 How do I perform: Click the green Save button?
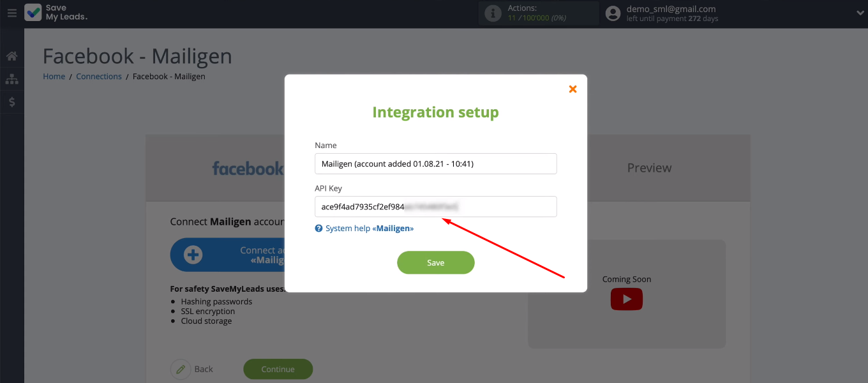click(x=436, y=262)
